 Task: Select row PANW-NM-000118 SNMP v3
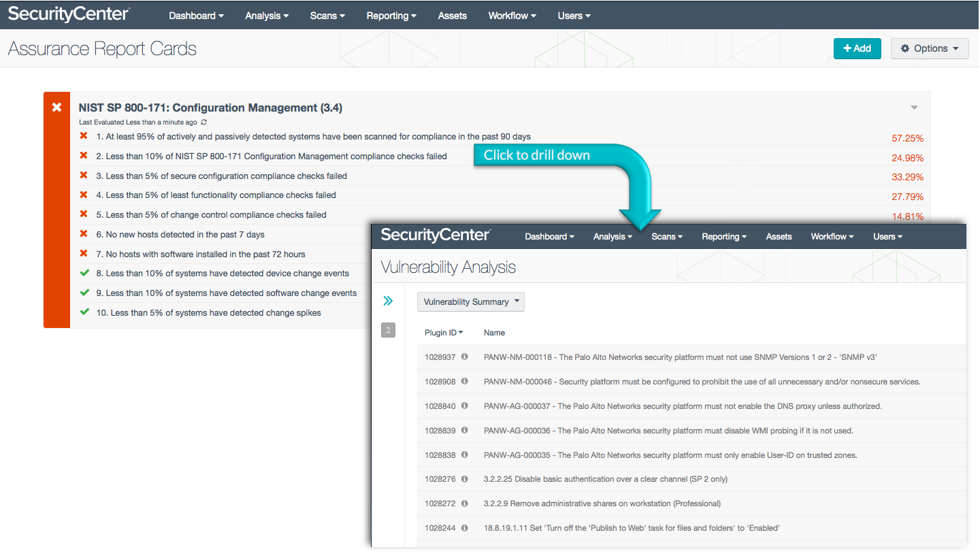tap(691, 357)
